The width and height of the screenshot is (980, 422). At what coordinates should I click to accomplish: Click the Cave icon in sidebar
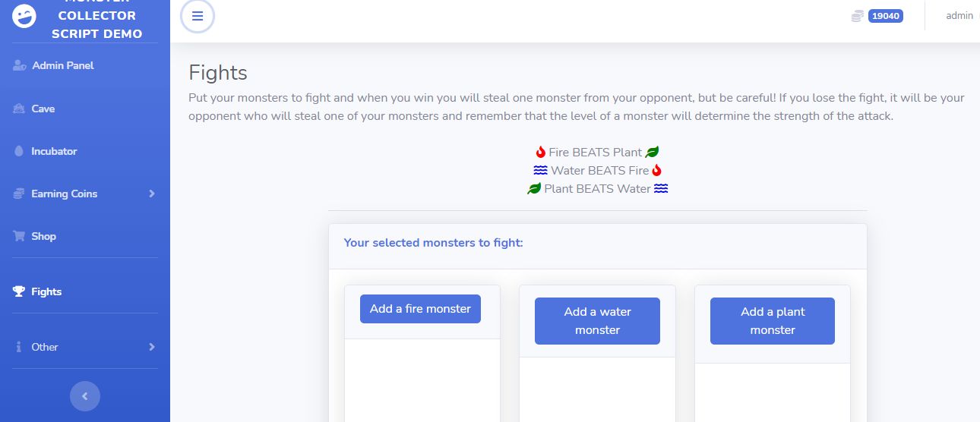click(19, 109)
